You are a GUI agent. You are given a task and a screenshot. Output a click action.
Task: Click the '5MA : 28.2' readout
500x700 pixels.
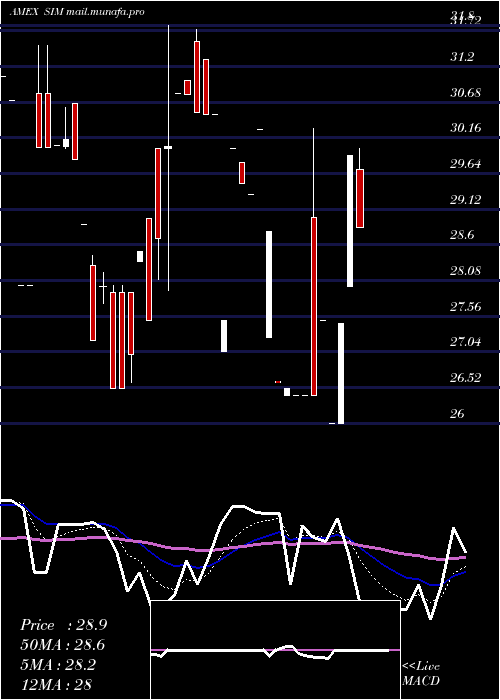pos(58,665)
